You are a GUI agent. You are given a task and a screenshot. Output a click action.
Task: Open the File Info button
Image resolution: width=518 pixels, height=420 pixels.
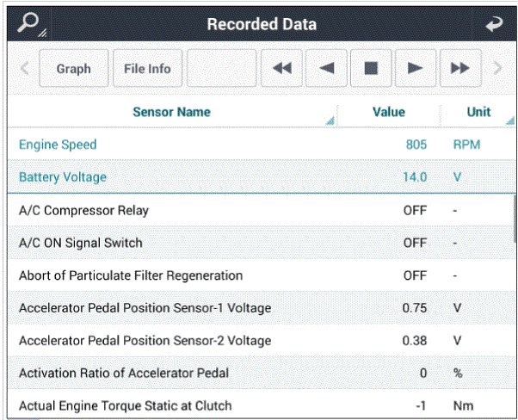pyautogui.click(x=148, y=68)
